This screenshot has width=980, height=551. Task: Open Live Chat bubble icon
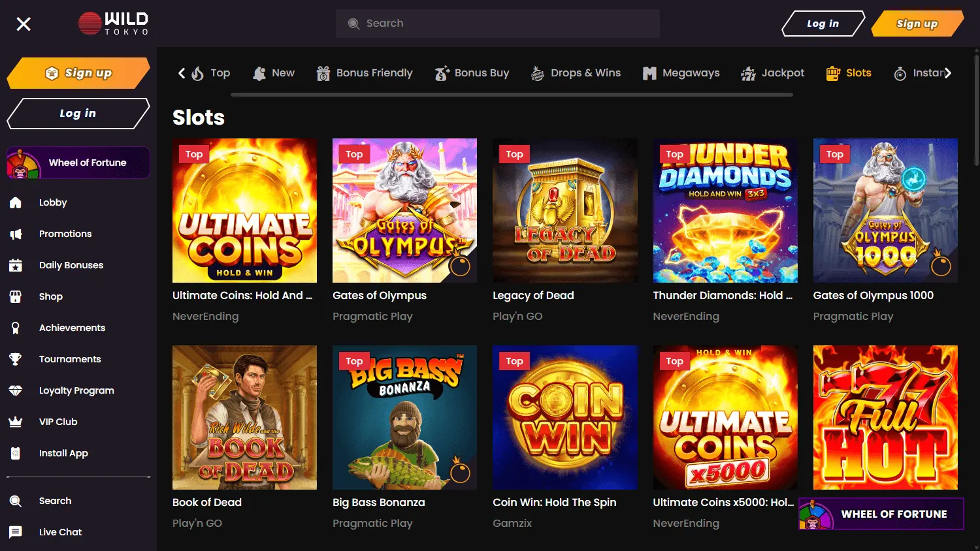pos(16,532)
